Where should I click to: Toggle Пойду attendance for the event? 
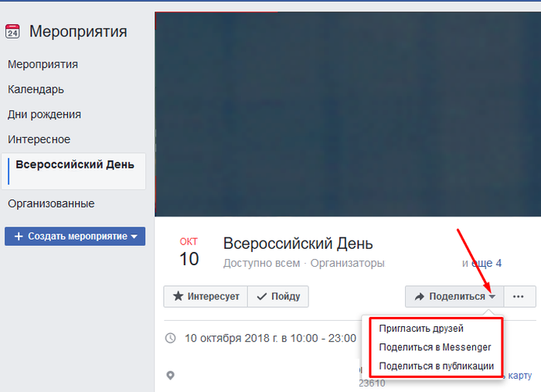pyautogui.click(x=278, y=296)
